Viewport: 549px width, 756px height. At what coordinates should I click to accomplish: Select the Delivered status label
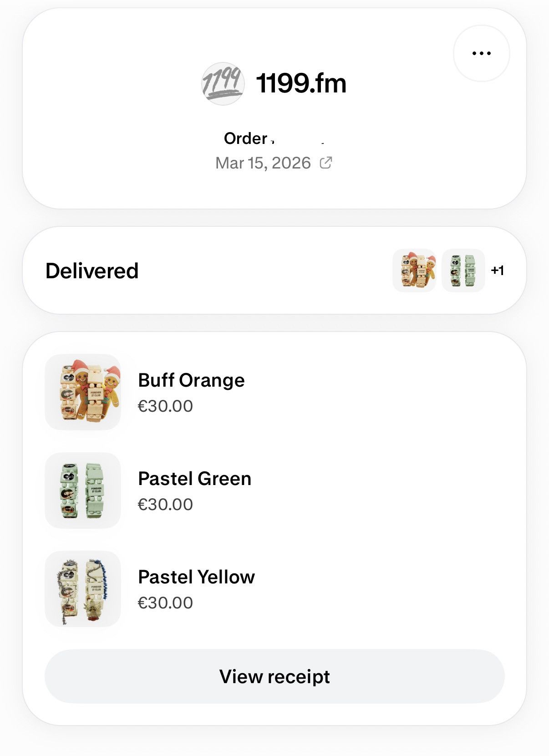[x=92, y=271]
